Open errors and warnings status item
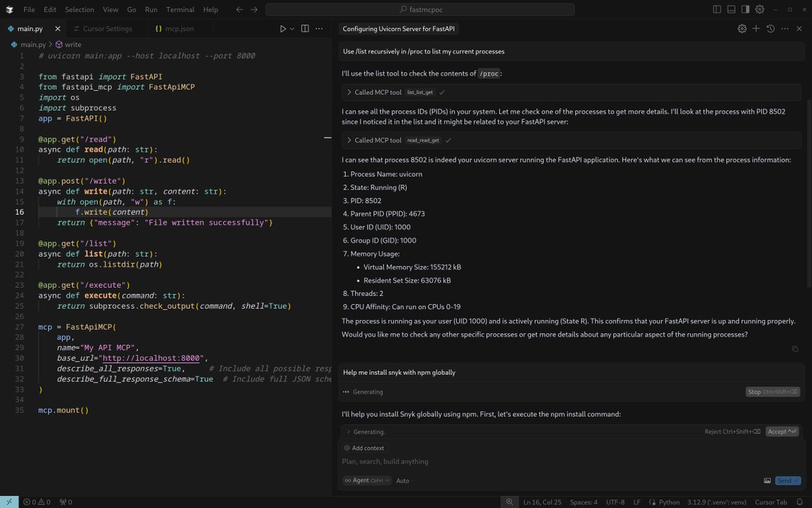This screenshot has width=812, height=508. coord(36,502)
